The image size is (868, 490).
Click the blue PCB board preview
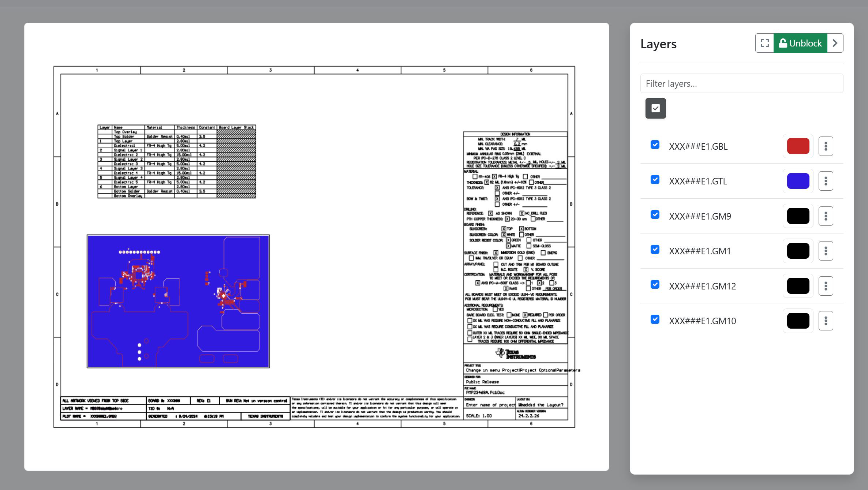pyautogui.click(x=178, y=301)
